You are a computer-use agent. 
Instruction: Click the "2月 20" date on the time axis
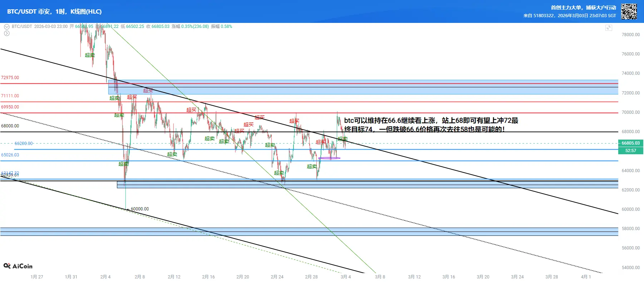[243, 277]
